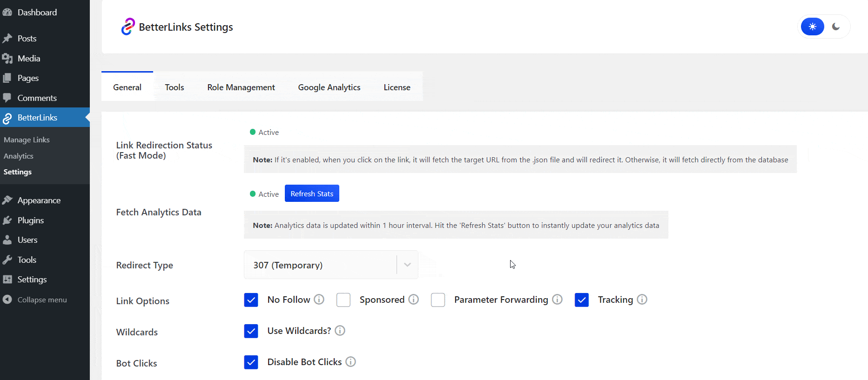868x380 pixels.
Task: Click the Fetch Analytics Data label
Action: point(159,212)
